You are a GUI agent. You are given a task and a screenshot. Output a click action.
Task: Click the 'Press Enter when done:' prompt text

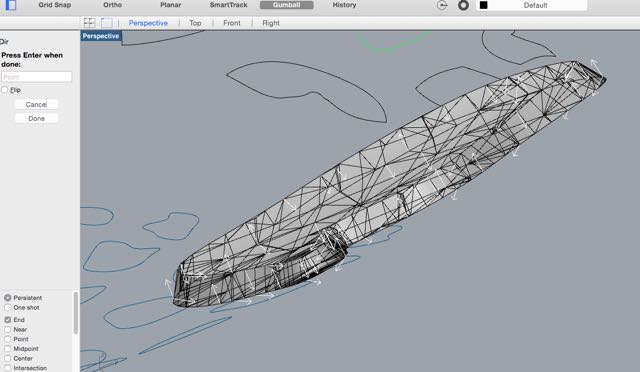[32, 60]
